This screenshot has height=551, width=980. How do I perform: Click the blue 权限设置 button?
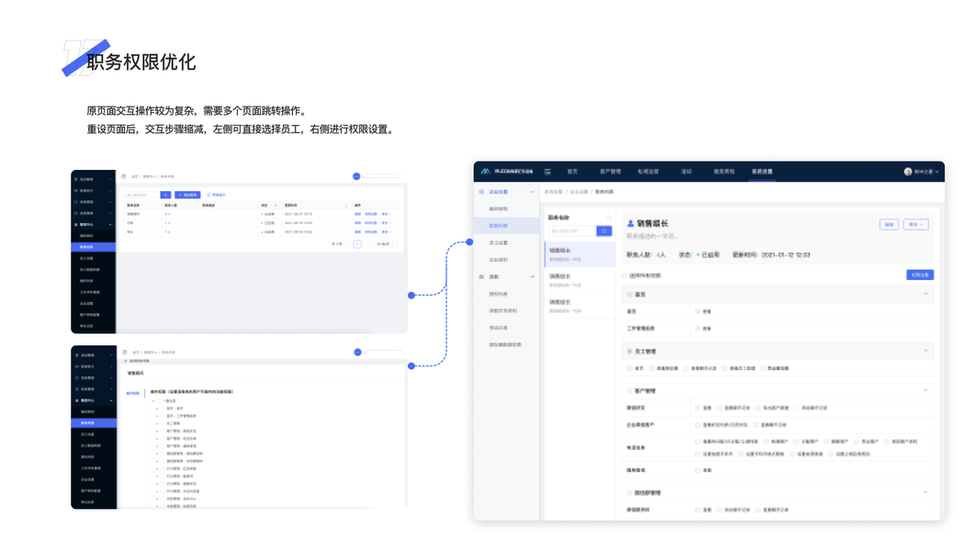click(x=920, y=275)
